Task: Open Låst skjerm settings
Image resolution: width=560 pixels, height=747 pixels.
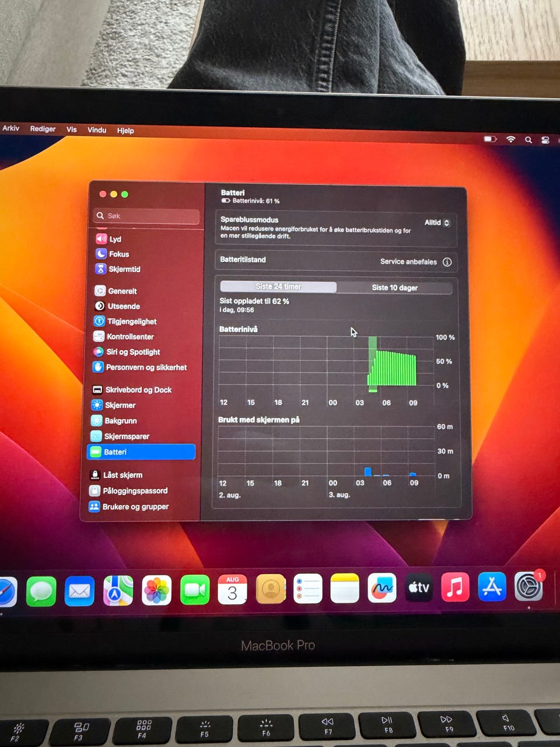Action: pos(116,475)
